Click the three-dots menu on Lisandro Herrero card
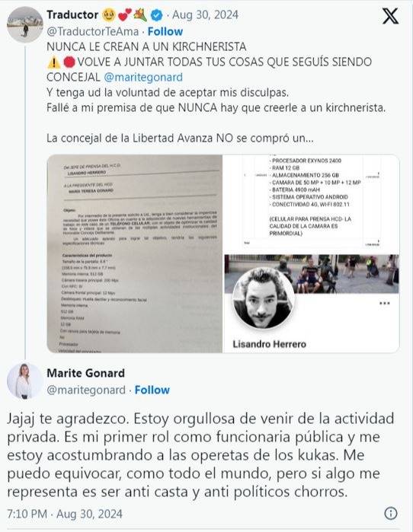This screenshot has height=532, width=413. coord(385,304)
